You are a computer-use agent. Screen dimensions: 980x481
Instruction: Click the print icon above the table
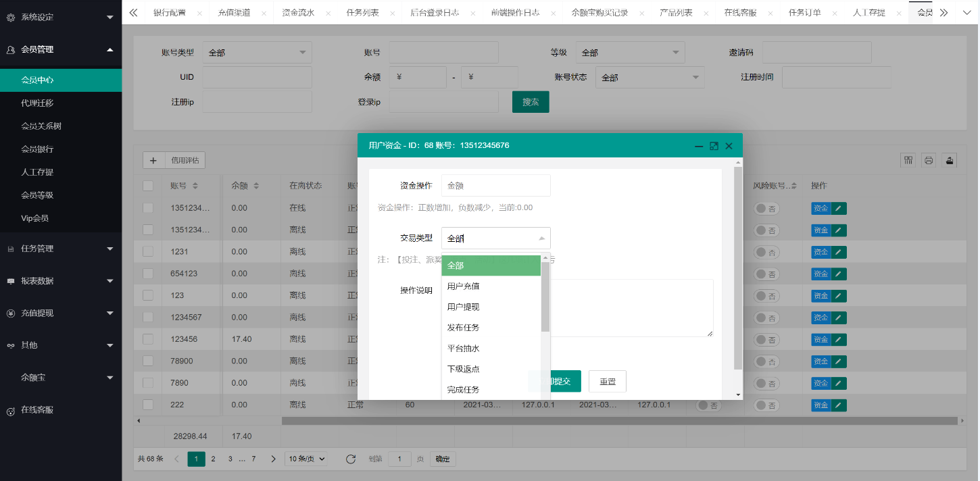[x=929, y=160]
